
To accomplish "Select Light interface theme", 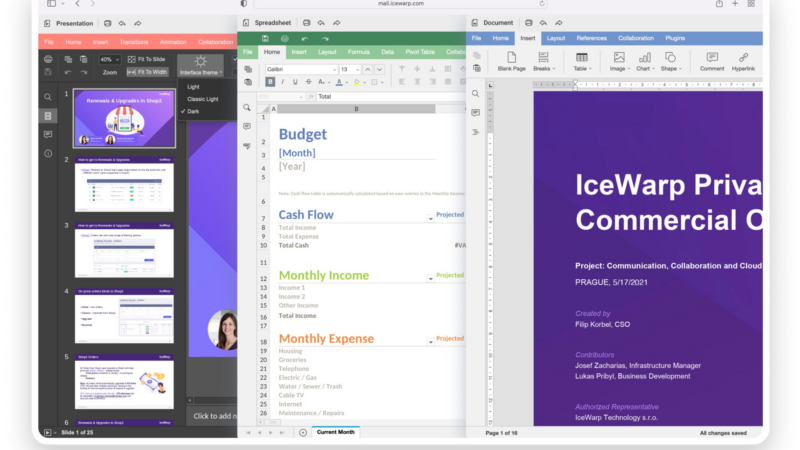I will click(193, 87).
